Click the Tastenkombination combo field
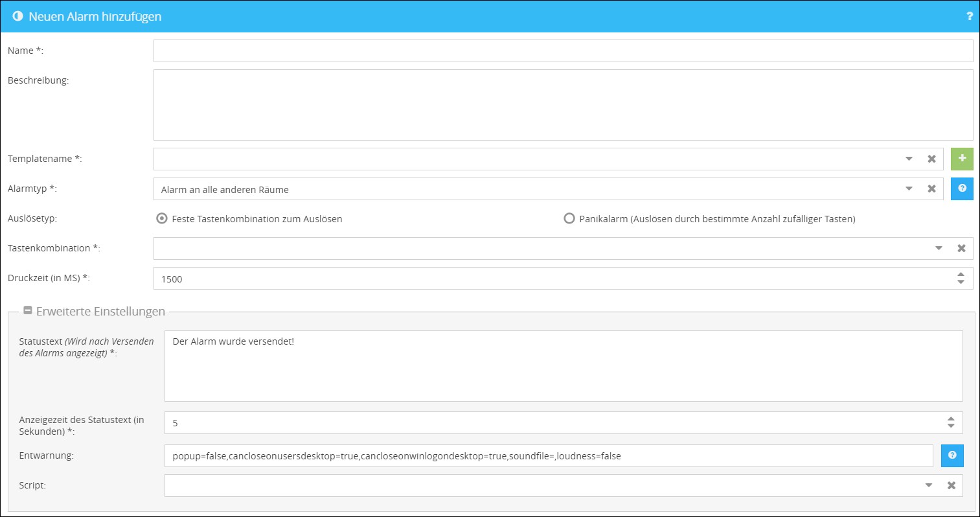The image size is (980, 517). pos(563,248)
